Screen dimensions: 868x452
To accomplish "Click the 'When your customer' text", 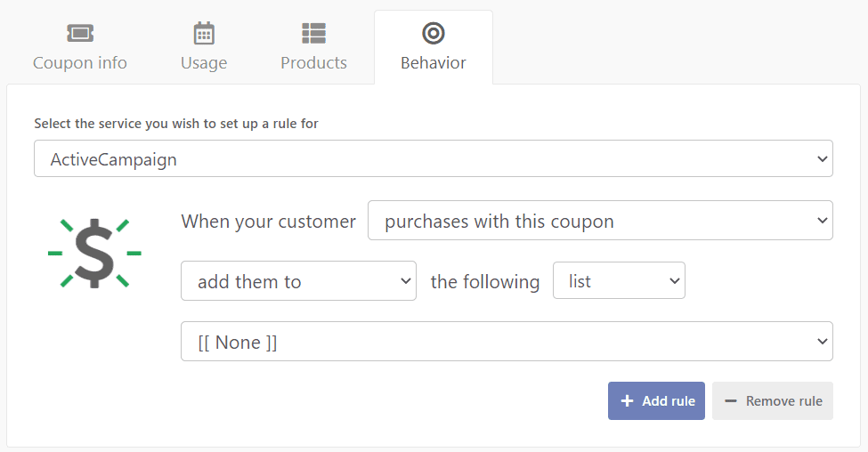I will 269,222.
